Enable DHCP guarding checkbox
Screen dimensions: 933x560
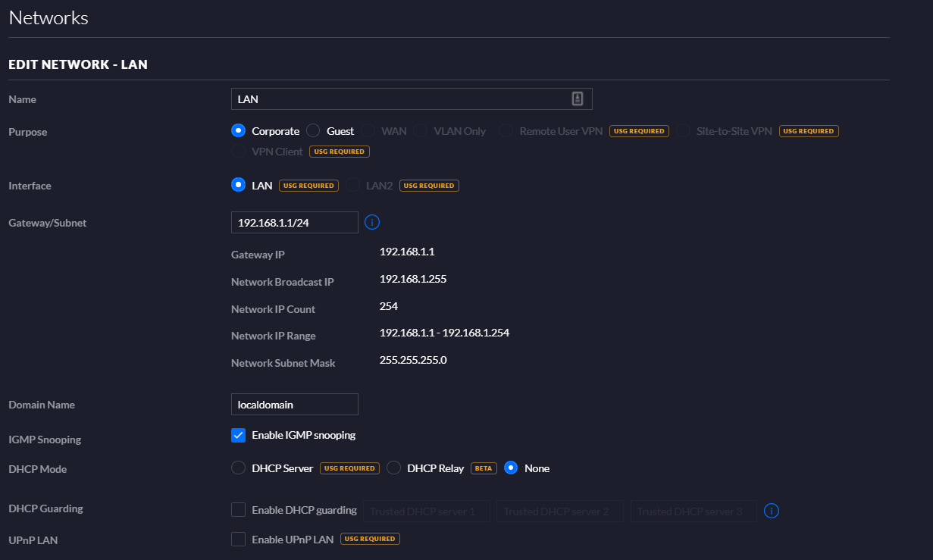(x=238, y=510)
